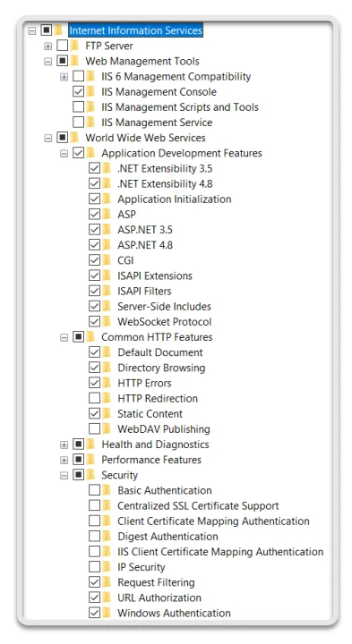Check the Digest Authentication checkbox

tap(95, 536)
